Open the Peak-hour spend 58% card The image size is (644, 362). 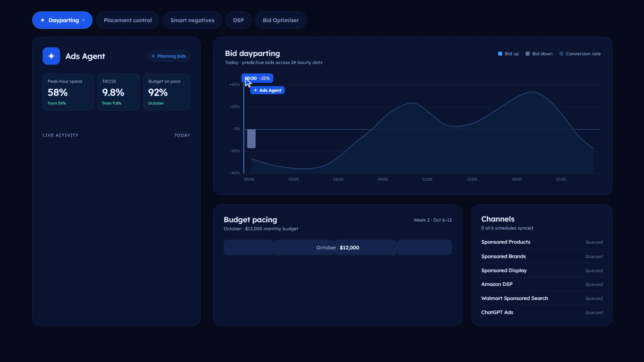(x=68, y=92)
